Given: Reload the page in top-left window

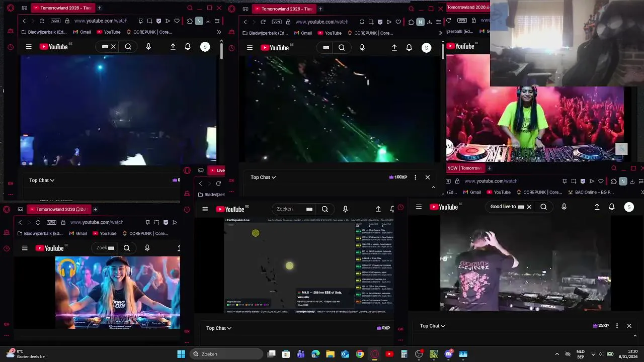Looking at the screenshot, I should tap(42, 21).
